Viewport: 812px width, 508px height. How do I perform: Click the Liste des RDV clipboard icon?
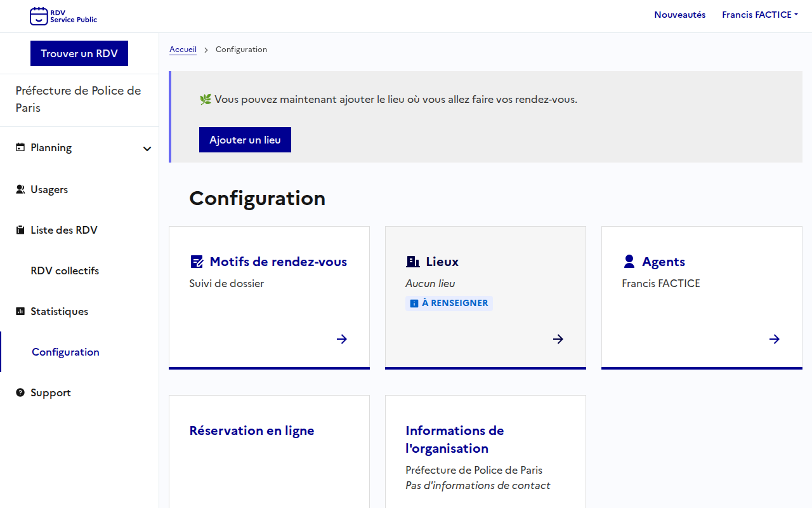tap(20, 230)
